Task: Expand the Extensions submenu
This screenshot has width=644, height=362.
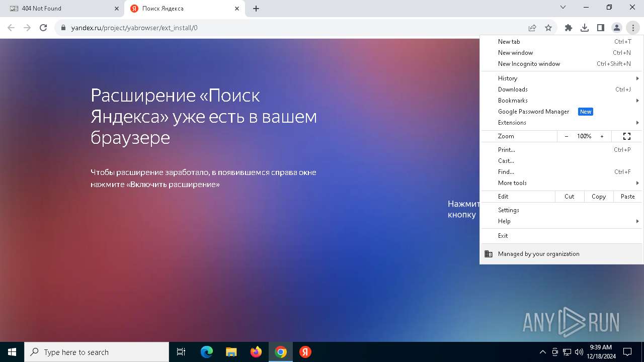Action: (x=561, y=123)
